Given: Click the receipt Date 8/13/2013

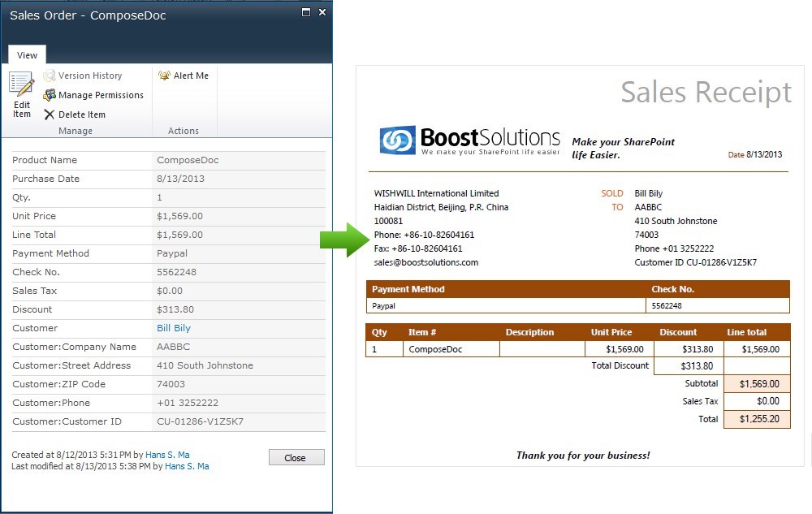Looking at the screenshot, I should [755, 154].
